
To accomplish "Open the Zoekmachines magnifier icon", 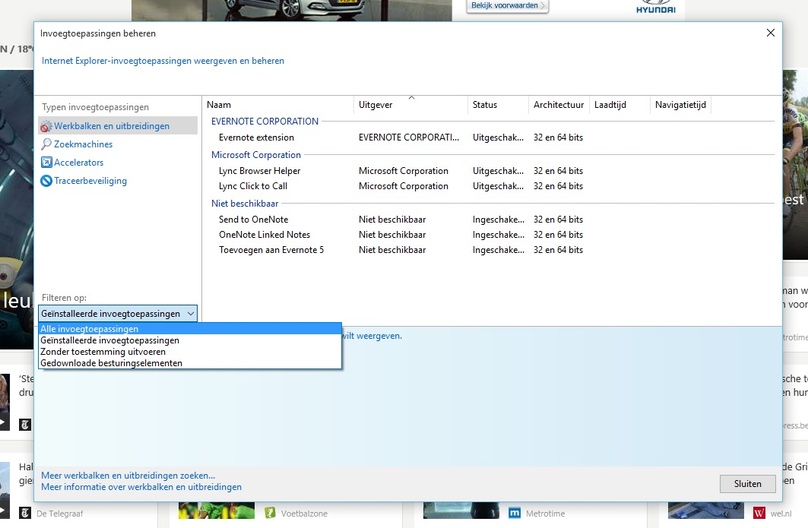I will (x=46, y=144).
